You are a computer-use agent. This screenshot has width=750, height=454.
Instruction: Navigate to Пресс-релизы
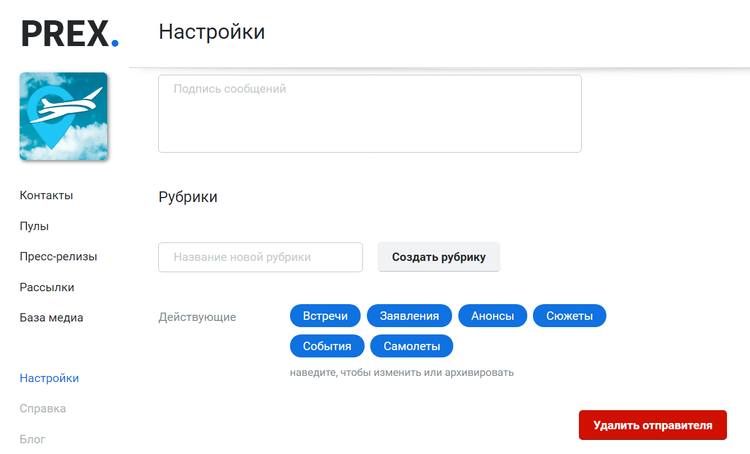coord(58,256)
